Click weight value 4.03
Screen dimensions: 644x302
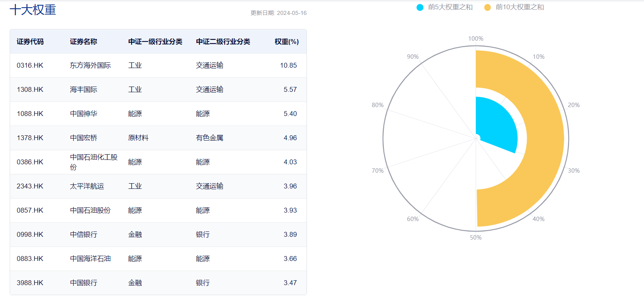point(290,162)
